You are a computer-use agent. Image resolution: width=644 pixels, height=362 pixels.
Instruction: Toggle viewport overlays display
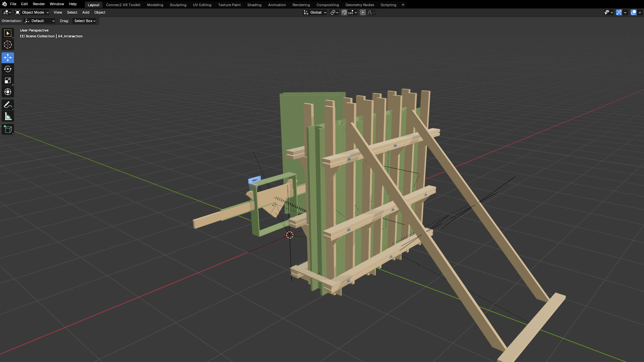pos(633,12)
